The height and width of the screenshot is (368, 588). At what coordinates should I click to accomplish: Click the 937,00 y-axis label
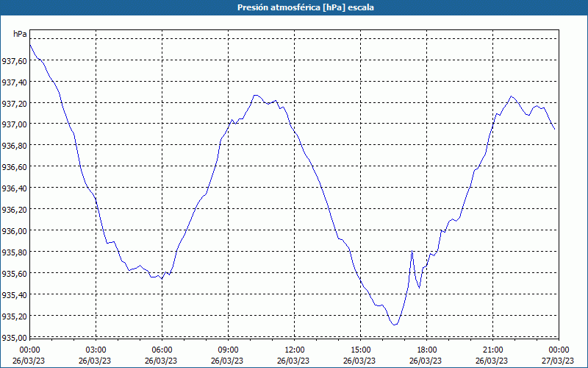[x=14, y=124]
